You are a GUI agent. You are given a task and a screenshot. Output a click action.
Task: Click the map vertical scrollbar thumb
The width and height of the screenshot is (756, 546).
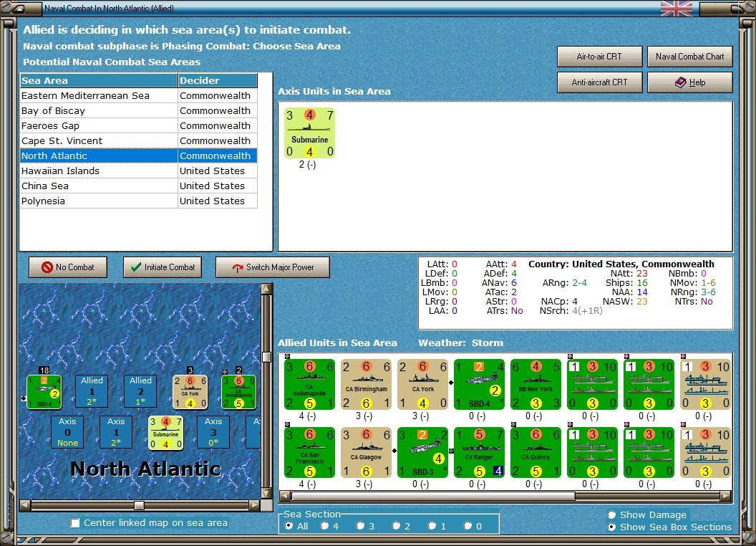click(266, 357)
